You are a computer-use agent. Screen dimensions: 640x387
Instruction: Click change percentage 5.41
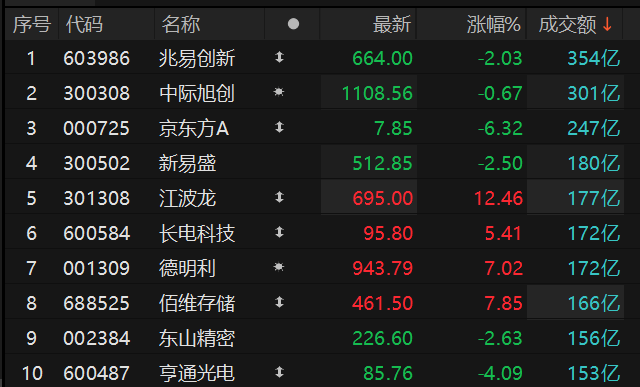(x=504, y=234)
